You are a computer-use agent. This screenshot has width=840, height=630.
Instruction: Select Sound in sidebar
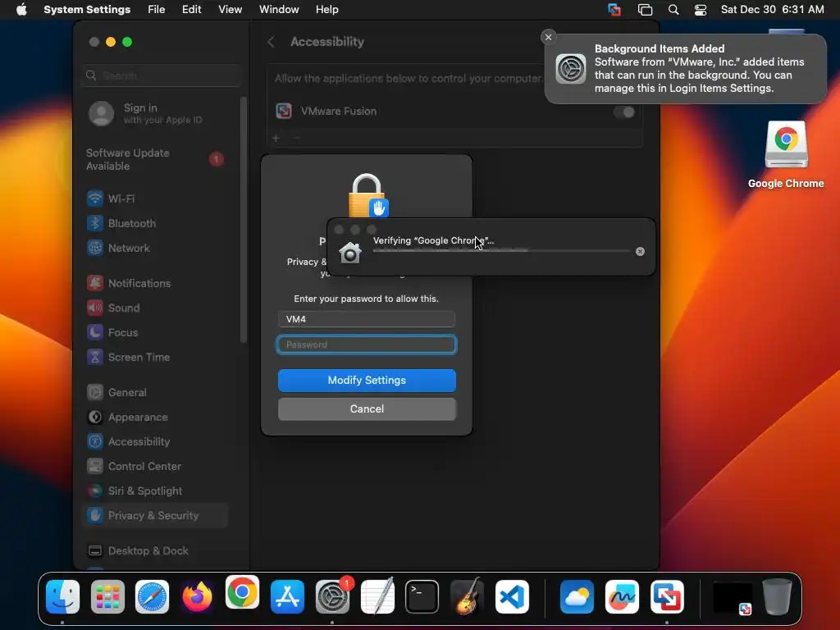tap(155, 308)
